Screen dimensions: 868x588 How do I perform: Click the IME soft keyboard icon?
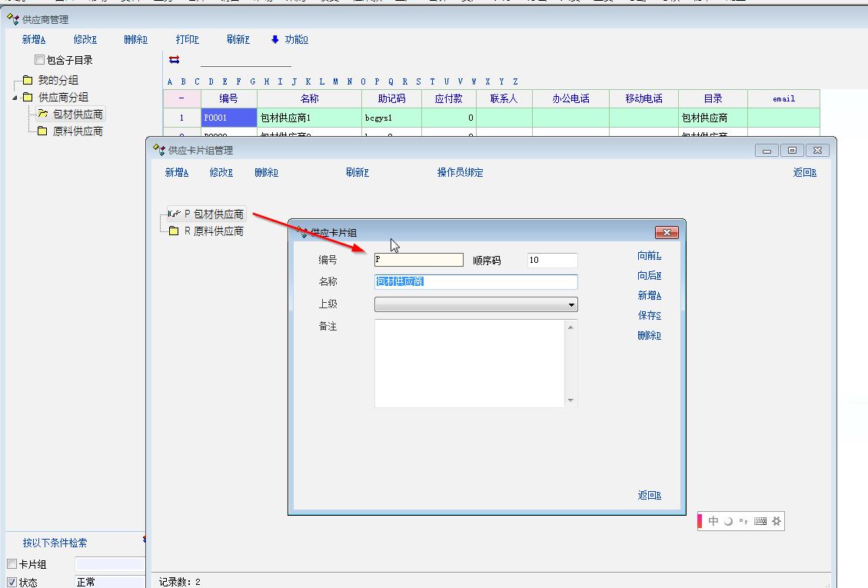[x=760, y=521]
